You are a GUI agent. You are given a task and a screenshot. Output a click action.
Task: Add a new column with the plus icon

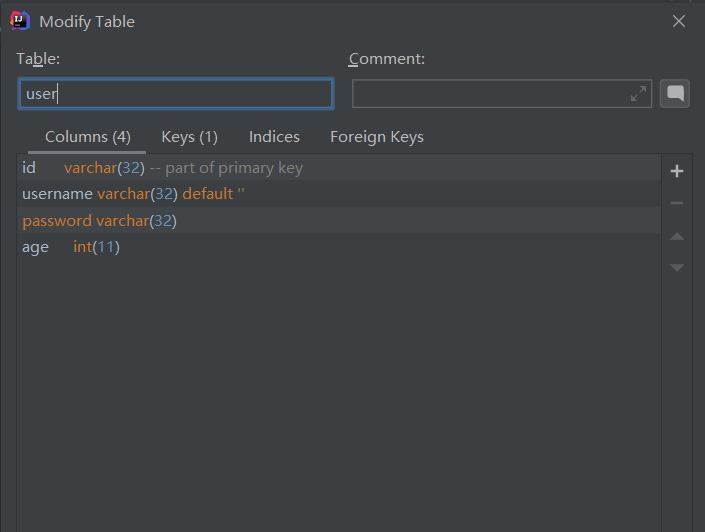pyautogui.click(x=677, y=171)
